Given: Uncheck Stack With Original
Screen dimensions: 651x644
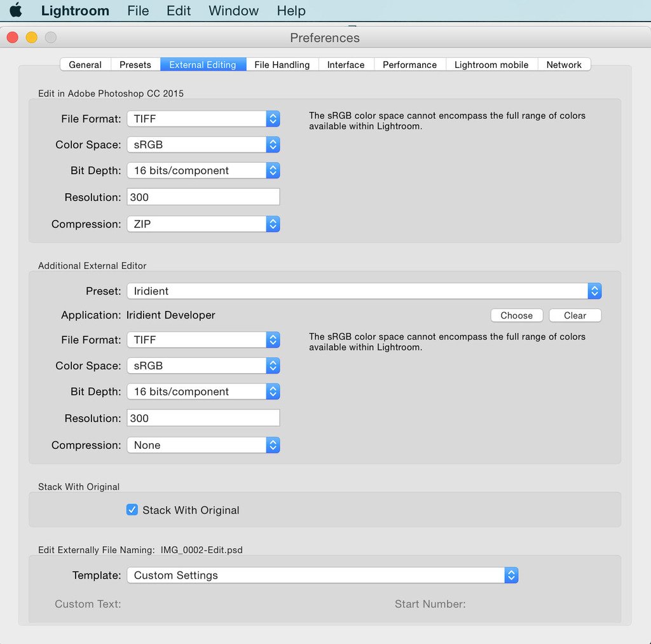Looking at the screenshot, I should pyautogui.click(x=132, y=509).
